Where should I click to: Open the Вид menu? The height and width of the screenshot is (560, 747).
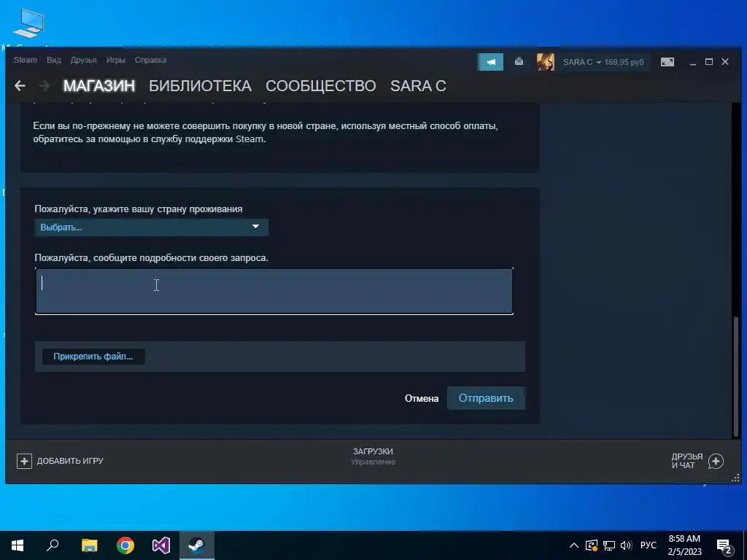coord(54,60)
